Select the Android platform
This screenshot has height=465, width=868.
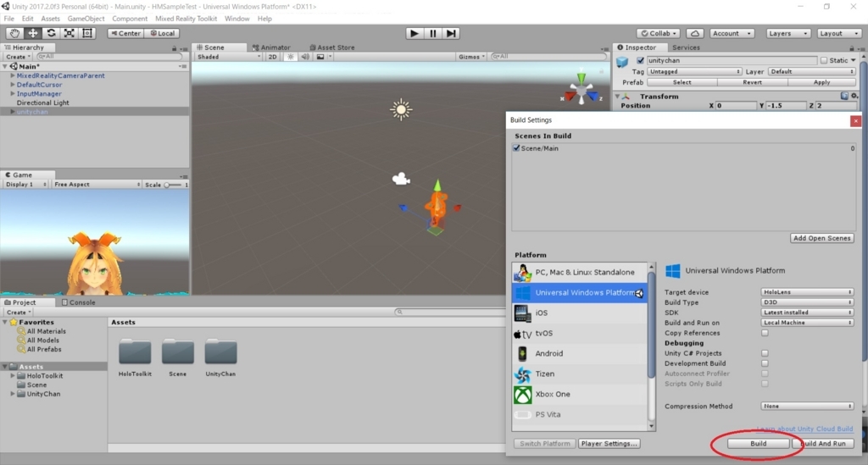coord(579,353)
